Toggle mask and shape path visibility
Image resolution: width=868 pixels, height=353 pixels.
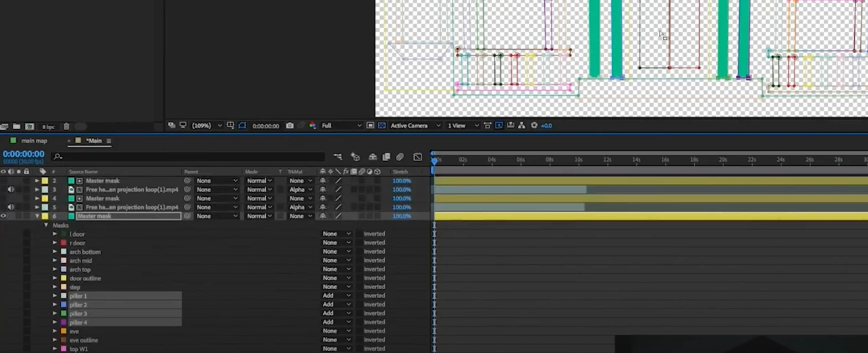tap(242, 126)
